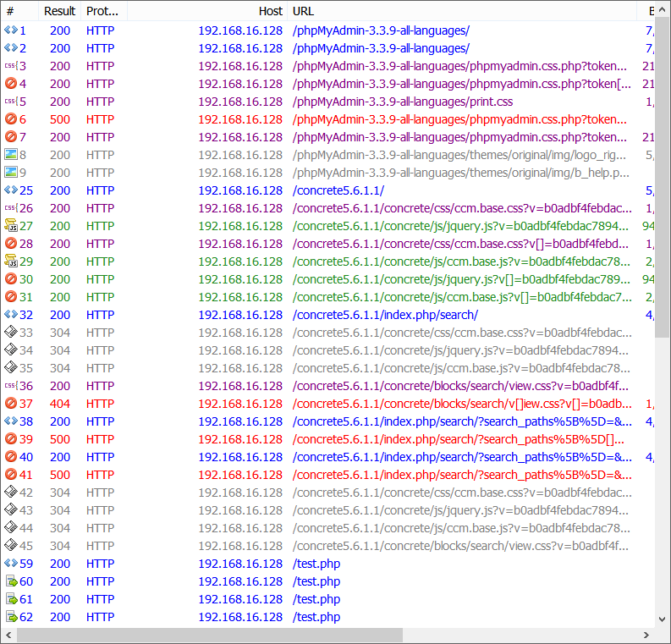Click the URL column header

(x=461, y=11)
